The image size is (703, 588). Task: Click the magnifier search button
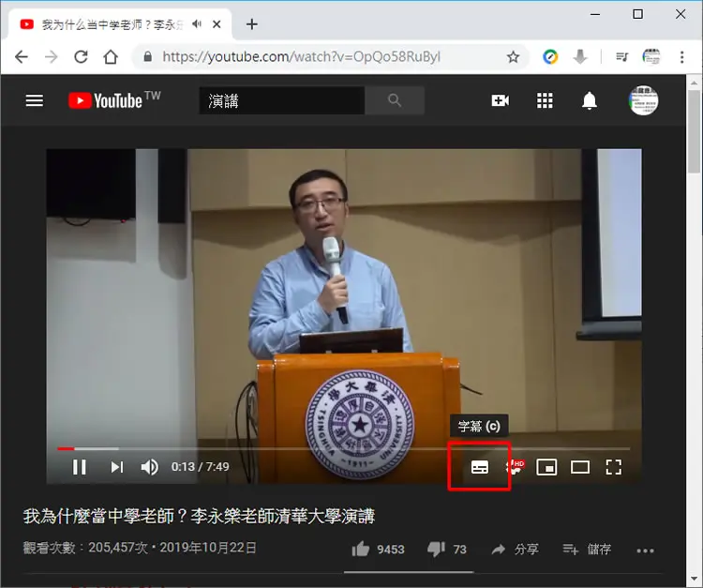395,100
